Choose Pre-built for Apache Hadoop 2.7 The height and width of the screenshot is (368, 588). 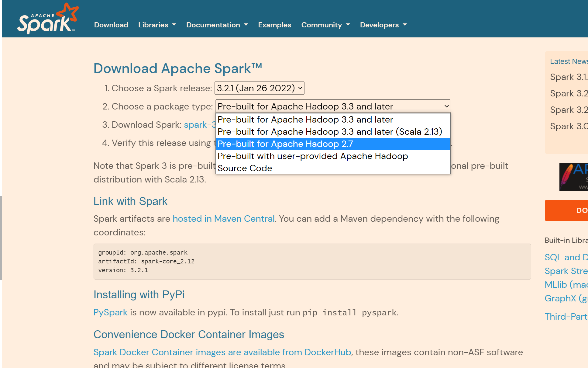pyautogui.click(x=333, y=144)
